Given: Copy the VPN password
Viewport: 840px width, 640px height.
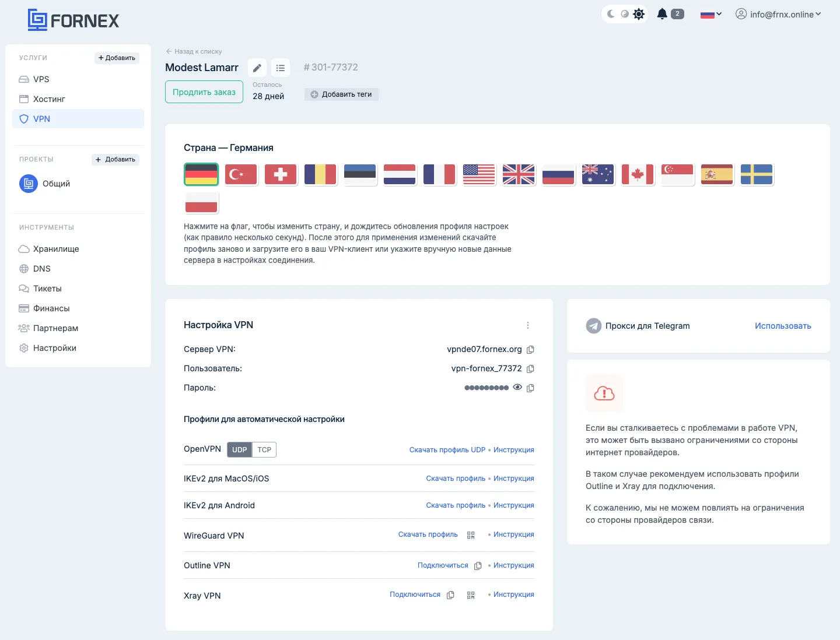Looking at the screenshot, I should coord(530,388).
